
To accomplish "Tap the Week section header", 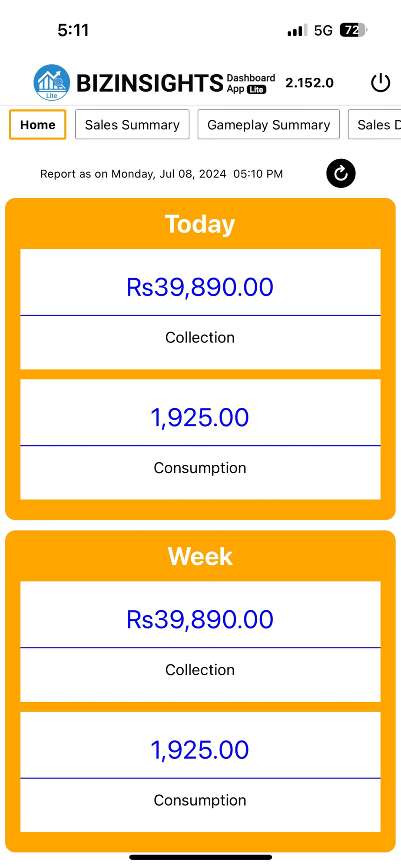I will (200, 556).
